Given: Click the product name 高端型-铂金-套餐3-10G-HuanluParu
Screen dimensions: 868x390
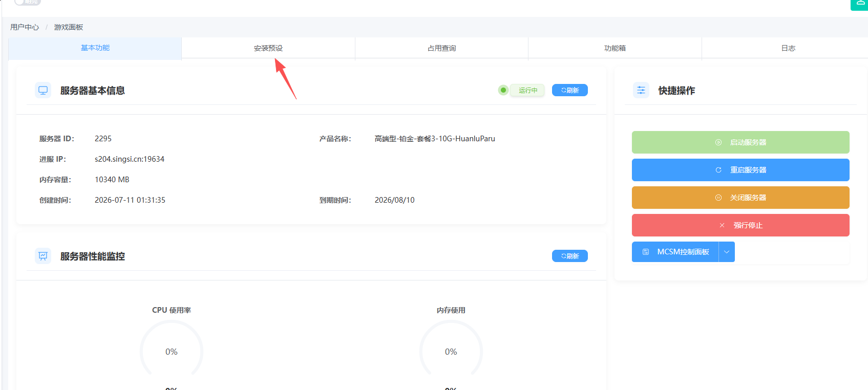Looking at the screenshot, I should coord(435,139).
